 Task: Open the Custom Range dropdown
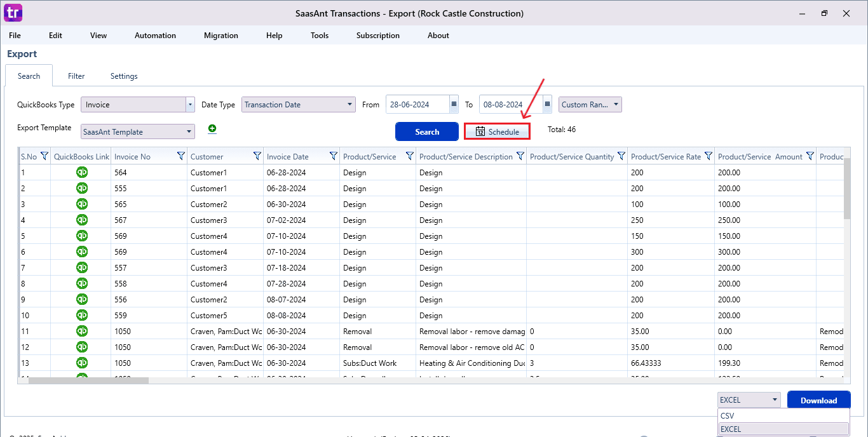click(590, 105)
